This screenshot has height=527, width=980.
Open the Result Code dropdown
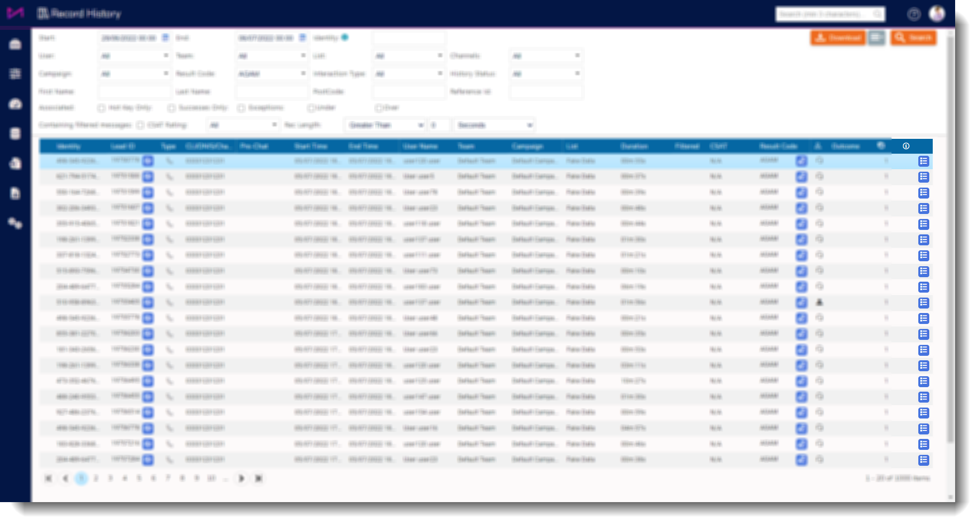(272, 74)
